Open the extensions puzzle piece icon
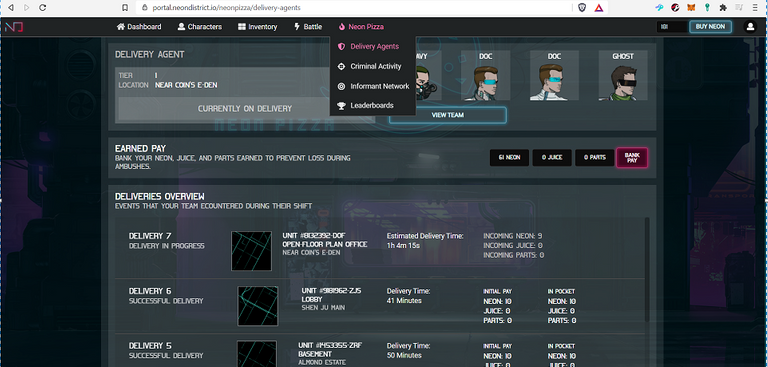The image size is (768, 367). click(723, 8)
